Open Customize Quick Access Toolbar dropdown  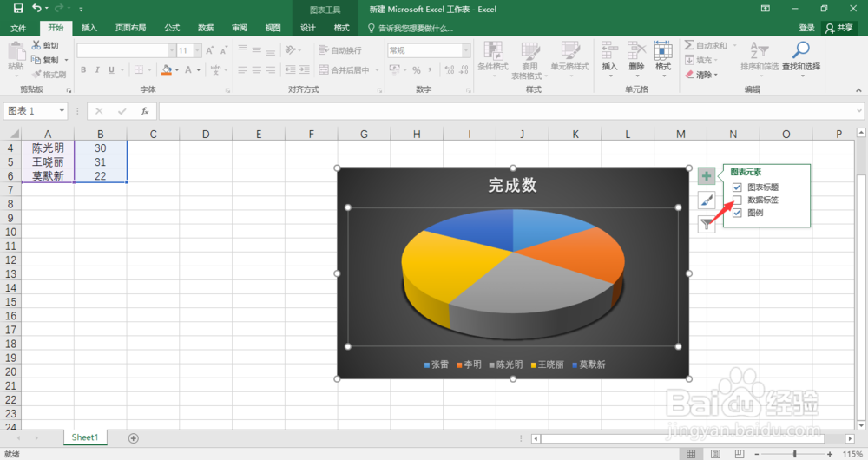81,9
